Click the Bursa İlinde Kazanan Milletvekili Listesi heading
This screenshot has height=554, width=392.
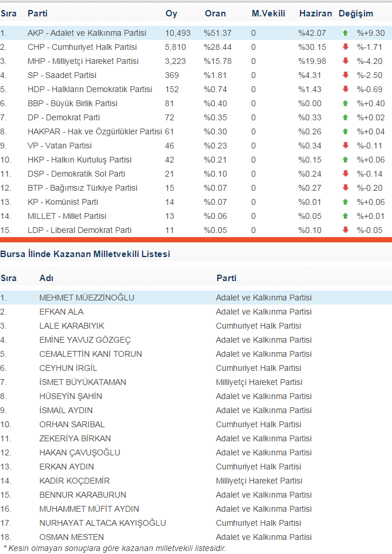[x=85, y=254]
